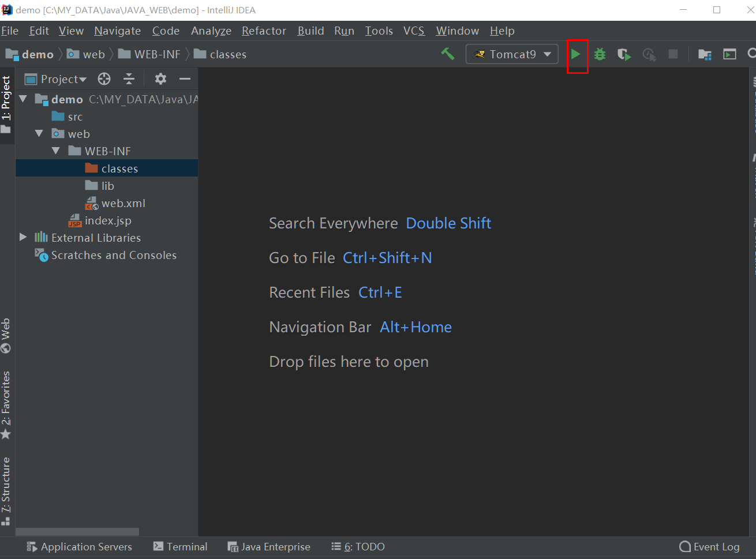Select the classes folder in project tree

tap(107, 168)
